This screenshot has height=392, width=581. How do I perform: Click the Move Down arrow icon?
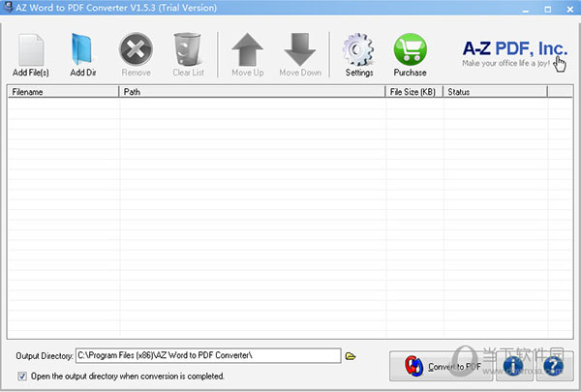300,49
